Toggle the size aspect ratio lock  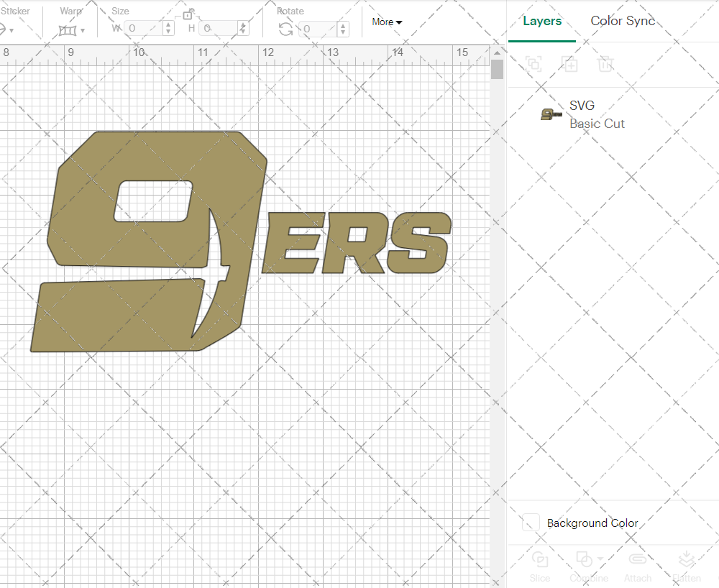coord(188,14)
